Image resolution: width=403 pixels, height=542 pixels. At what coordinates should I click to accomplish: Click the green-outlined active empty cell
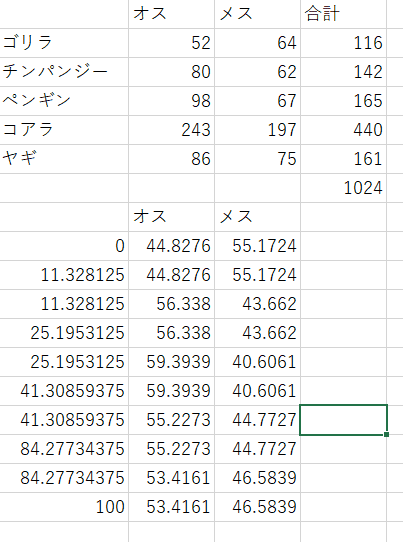[x=344, y=420]
